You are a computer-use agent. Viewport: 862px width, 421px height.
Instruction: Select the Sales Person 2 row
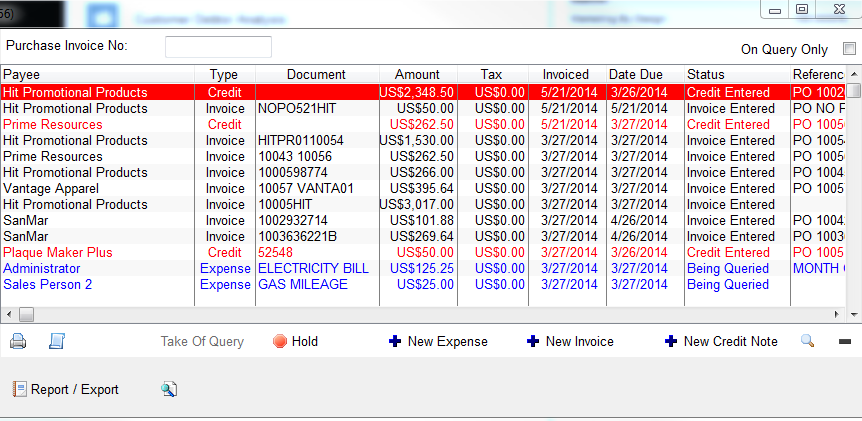click(423, 284)
